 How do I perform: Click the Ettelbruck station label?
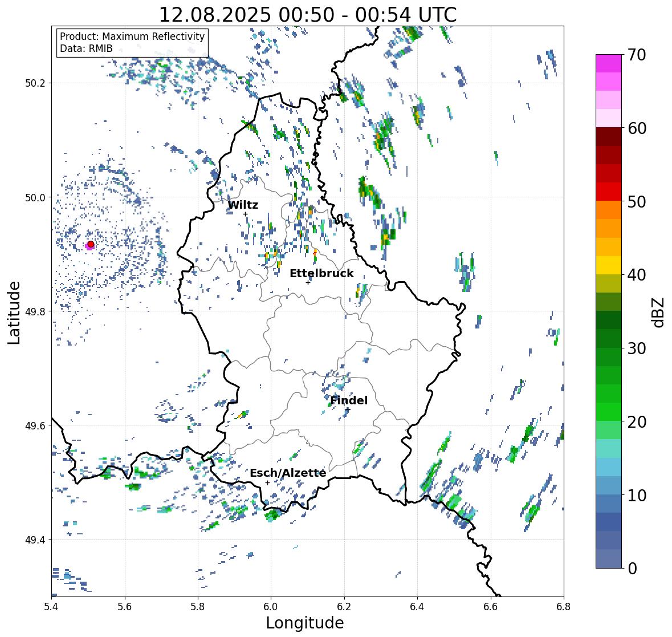[x=322, y=274]
